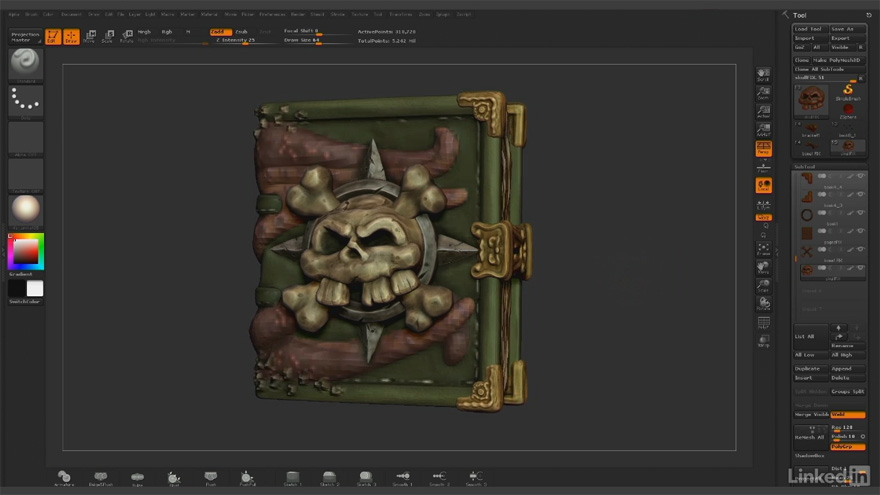Click the Load Tool button
The width and height of the screenshot is (880, 495).
tap(810, 29)
